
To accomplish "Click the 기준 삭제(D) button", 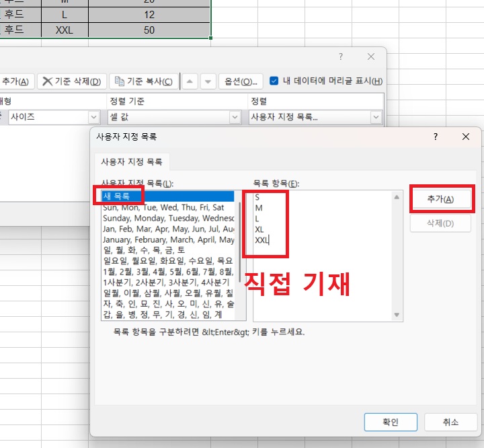I will pos(72,81).
